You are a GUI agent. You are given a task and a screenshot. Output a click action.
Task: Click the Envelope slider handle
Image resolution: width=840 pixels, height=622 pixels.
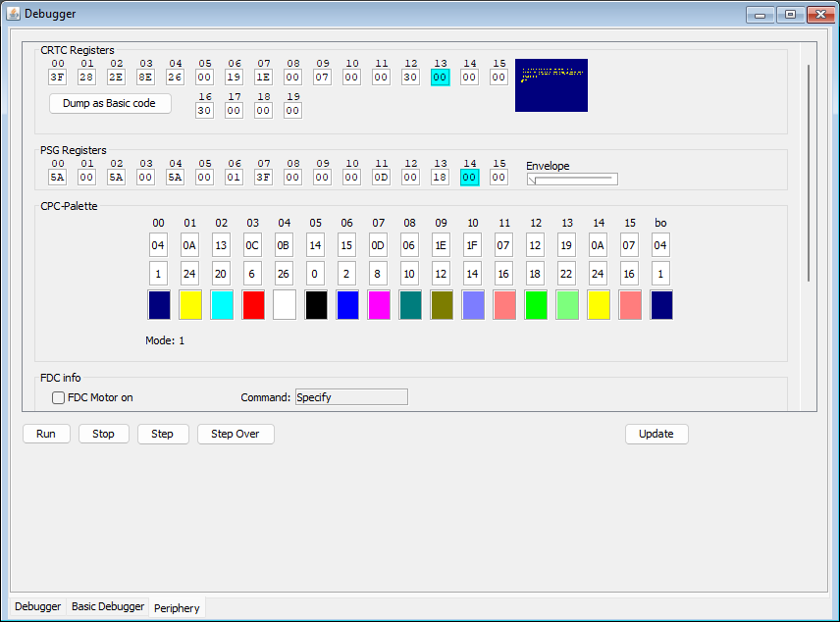tap(532, 180)
